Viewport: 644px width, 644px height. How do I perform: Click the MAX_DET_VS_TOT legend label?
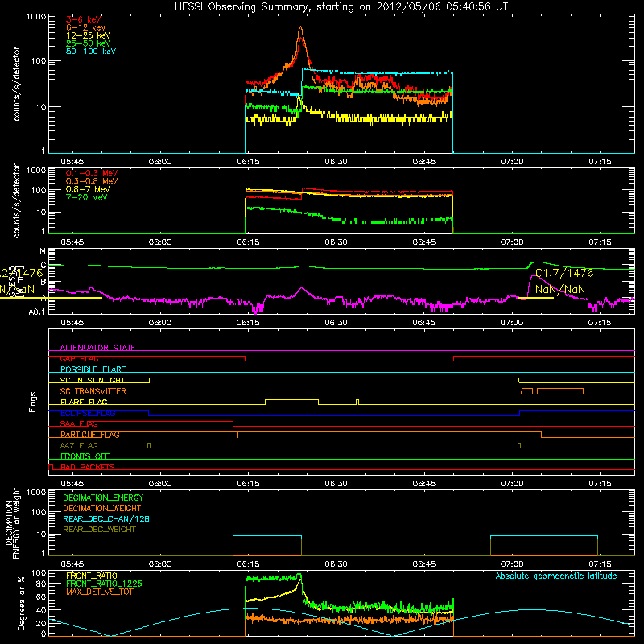point(100,592)
